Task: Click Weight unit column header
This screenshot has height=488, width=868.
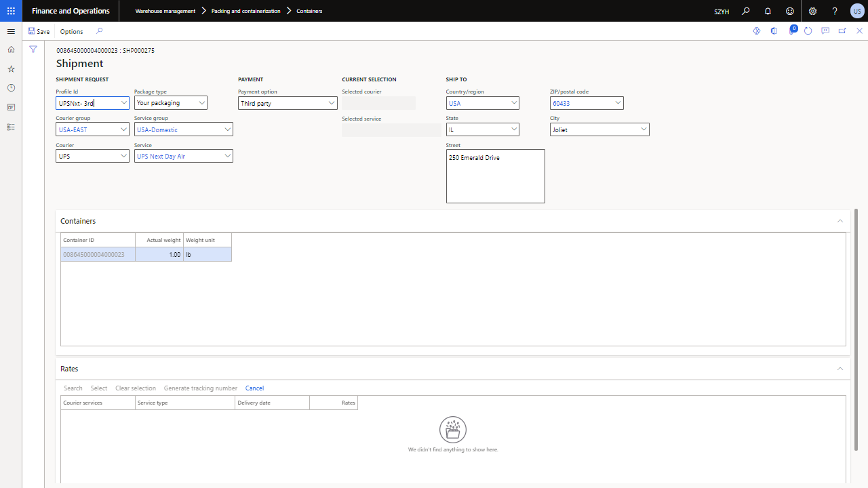Action: click(x=208, y=240)
